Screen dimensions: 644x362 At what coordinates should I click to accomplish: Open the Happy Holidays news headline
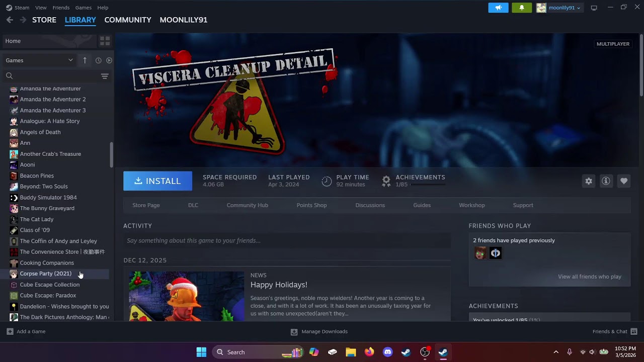click(279, 285)
